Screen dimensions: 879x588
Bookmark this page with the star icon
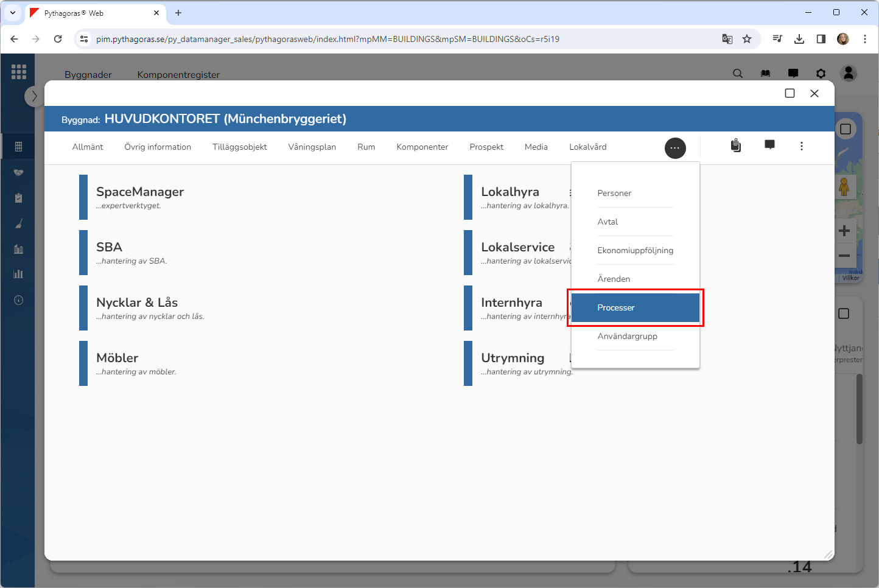(747, 39)
